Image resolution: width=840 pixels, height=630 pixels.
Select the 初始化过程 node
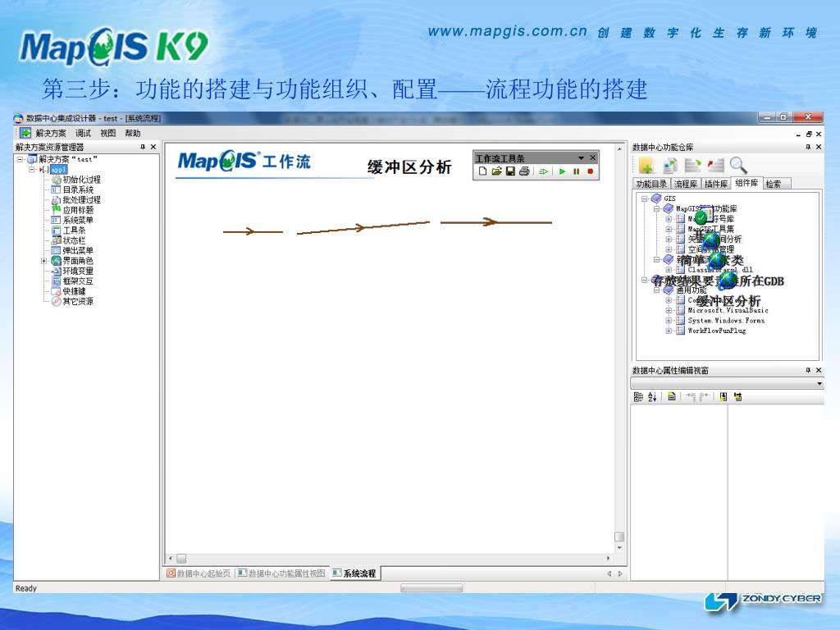81,180
